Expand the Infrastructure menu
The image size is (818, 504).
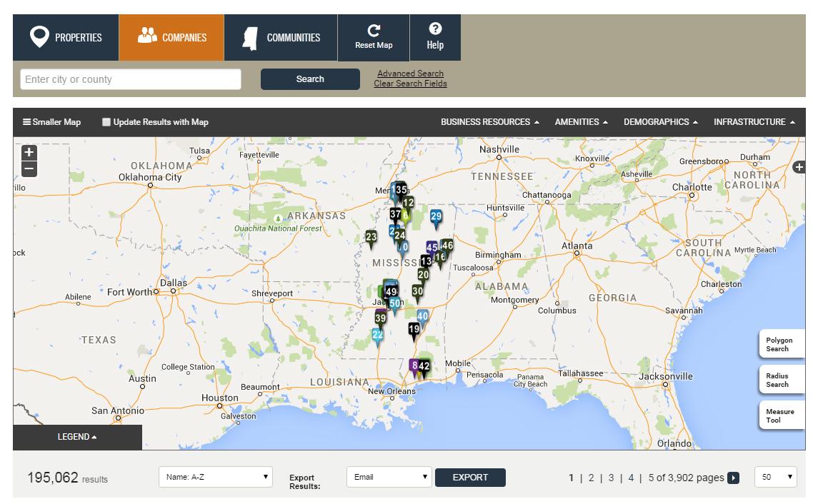pos(754,122)
